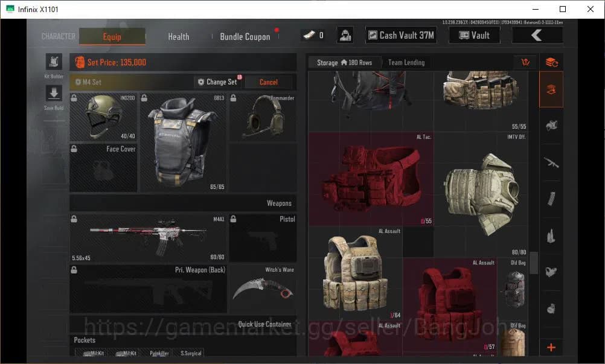Viewport: 605px width, 364px height.
Task: Click the quick-sell basket icon above storage
Action: (x=525, y=62)
